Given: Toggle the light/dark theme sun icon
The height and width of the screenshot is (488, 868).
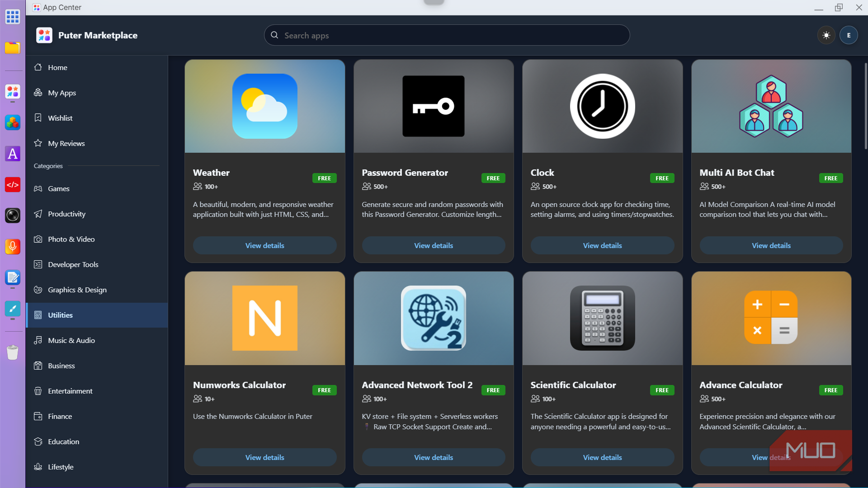Looking at the screenshot, I should (826, 35).
